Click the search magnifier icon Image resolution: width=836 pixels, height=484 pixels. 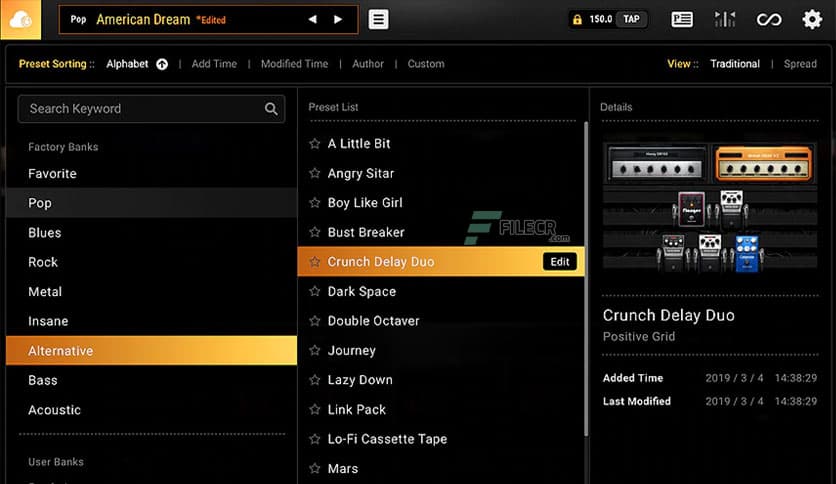tap(271, 109)
